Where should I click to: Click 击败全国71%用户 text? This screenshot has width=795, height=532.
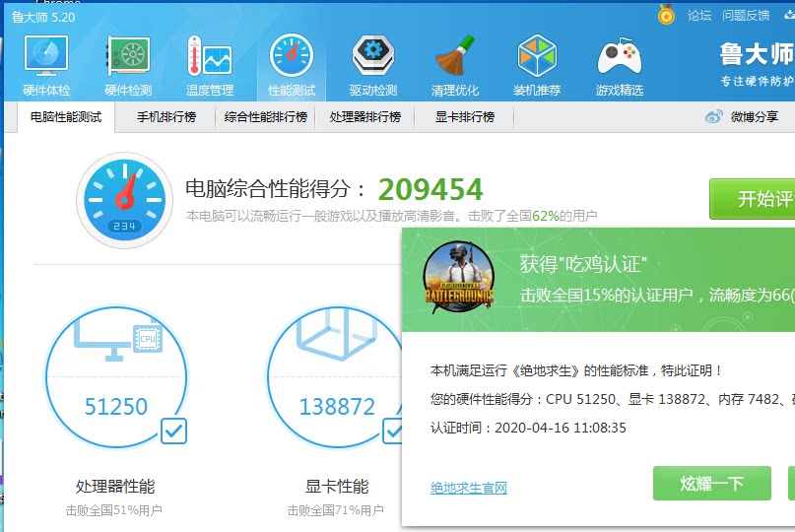tap(336, 510)
